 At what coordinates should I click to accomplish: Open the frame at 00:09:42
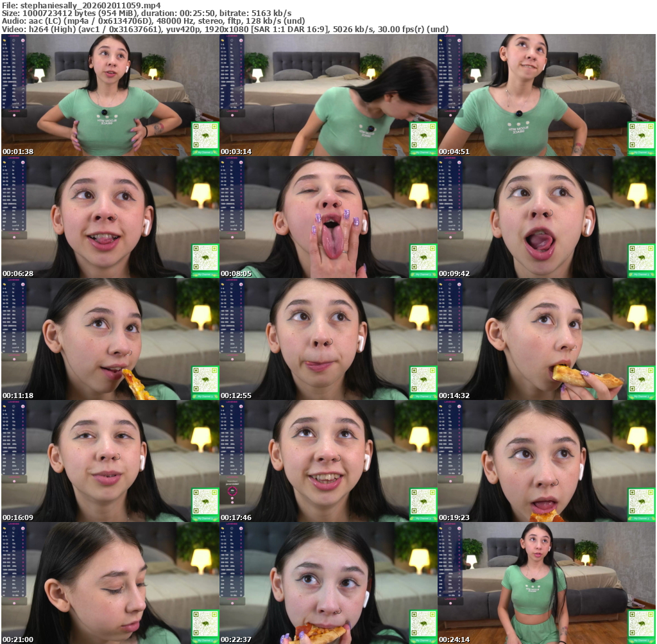[547, 217]
